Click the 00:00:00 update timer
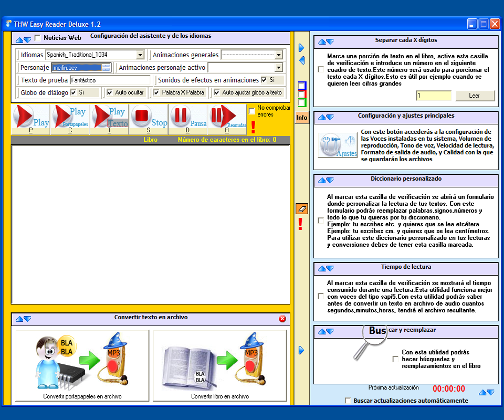 (449, 389)
